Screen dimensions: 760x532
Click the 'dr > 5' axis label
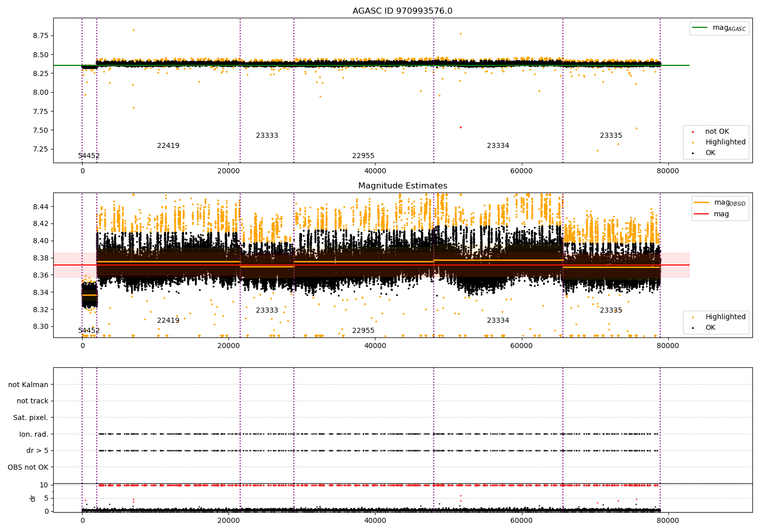[x=37, y=451]
